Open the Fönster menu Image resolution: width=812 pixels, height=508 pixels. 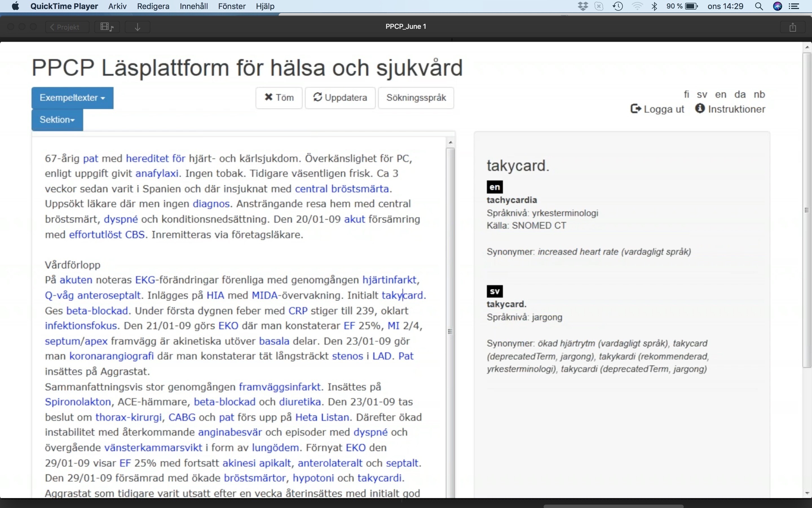[x=231, y=6]
